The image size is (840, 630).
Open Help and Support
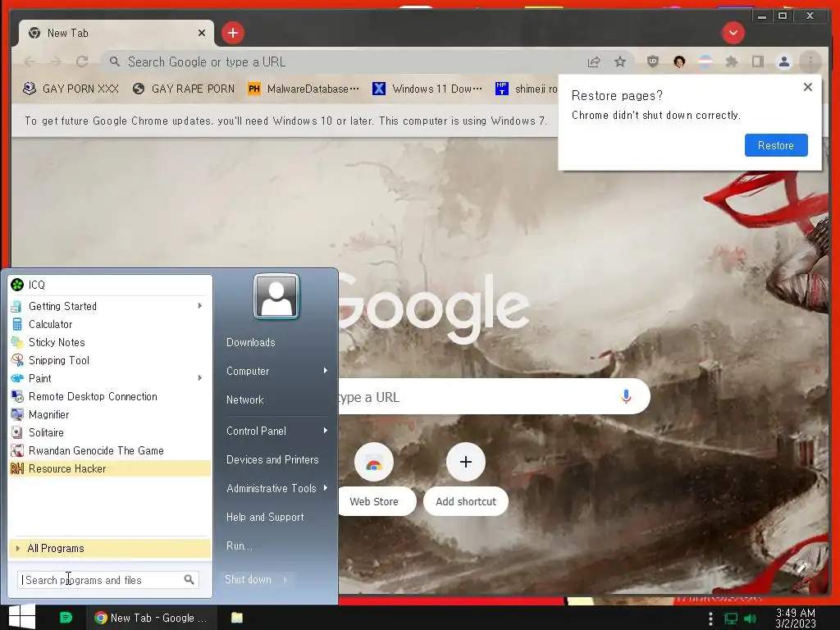(x=265, y=517)
